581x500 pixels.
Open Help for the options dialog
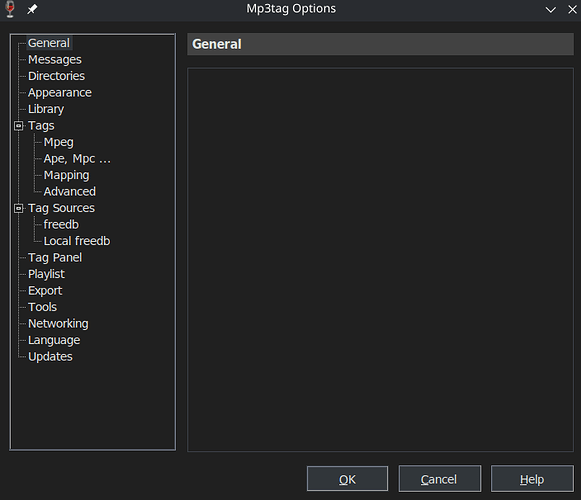tap(532, 479)
